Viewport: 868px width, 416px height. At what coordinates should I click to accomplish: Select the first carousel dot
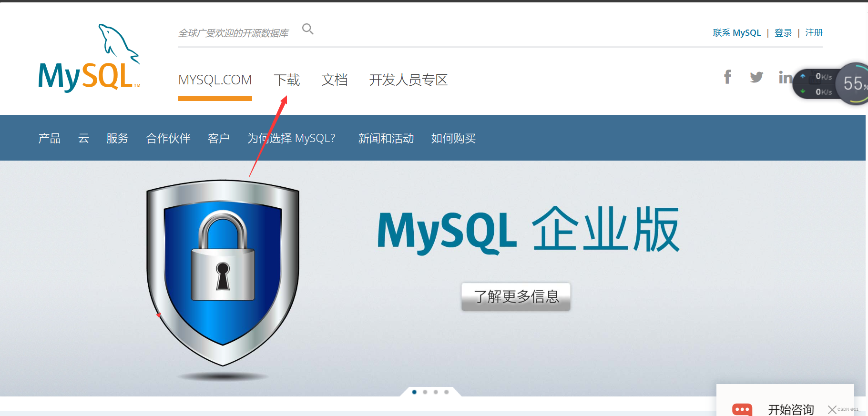click(x=414, y=392)
